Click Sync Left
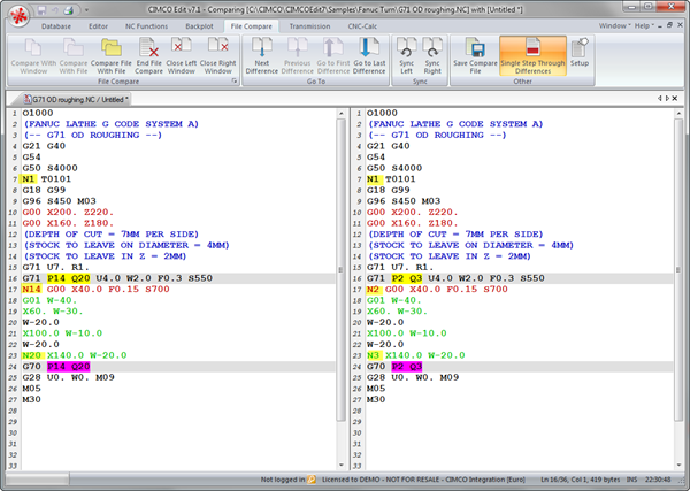Screen dimensions: 690x491 click(406, 56)
